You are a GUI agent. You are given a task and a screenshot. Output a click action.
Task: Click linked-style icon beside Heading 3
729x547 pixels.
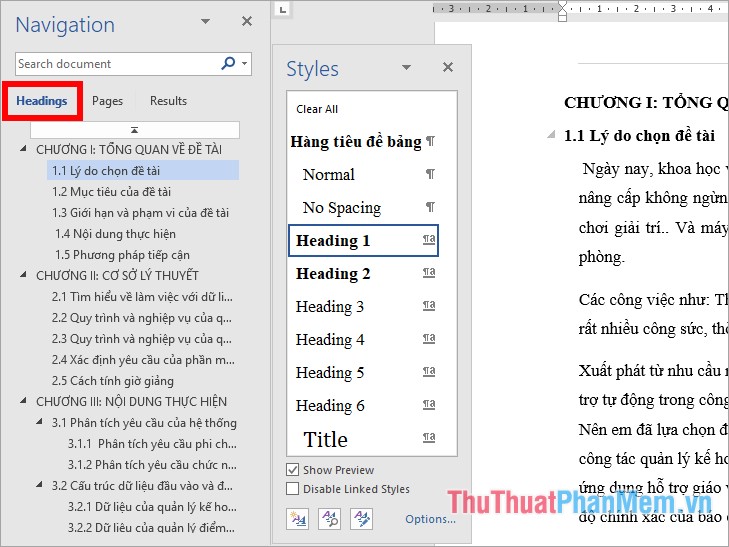(429, 305)
